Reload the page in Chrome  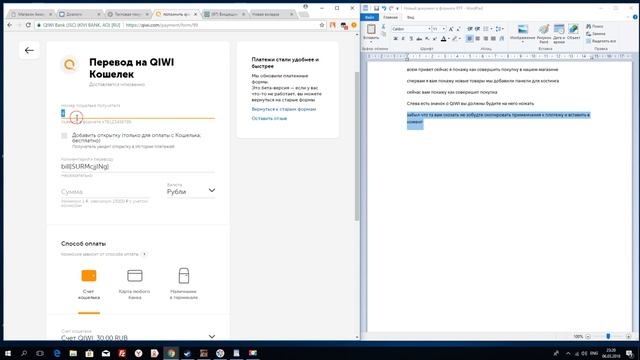pyautogui.click(x=28, y=25)
